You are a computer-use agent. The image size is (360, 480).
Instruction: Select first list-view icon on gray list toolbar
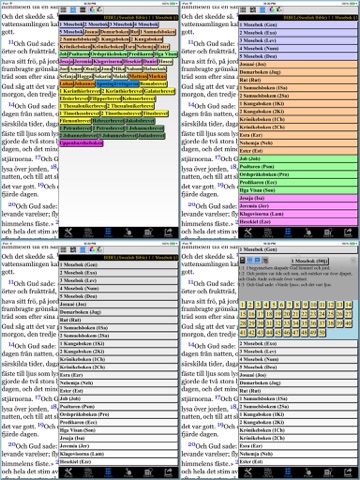click(x=63, y=250)
